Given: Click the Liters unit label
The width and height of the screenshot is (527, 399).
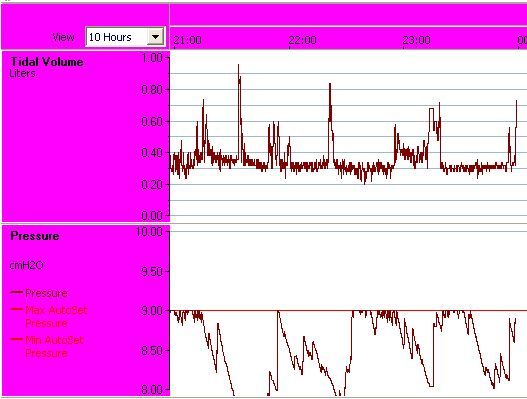Looking at the screenshot, I should 23,74.
